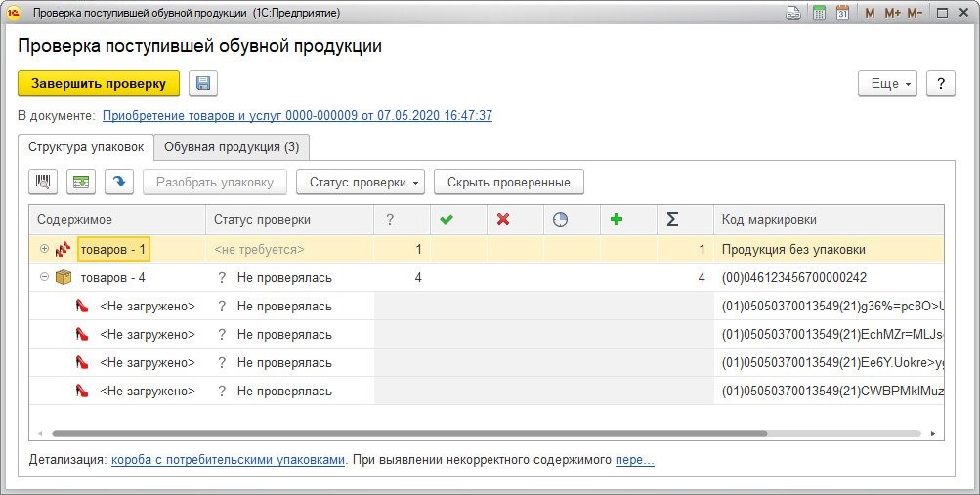Click Статус проверки column header
Image resolution: width=980 pixels, height=495 pixels.
290,219
